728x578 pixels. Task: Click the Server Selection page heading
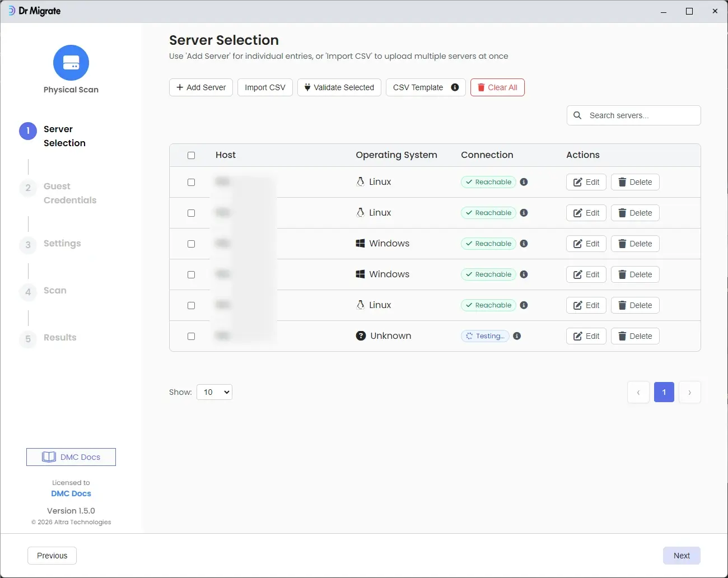[224, 40]
